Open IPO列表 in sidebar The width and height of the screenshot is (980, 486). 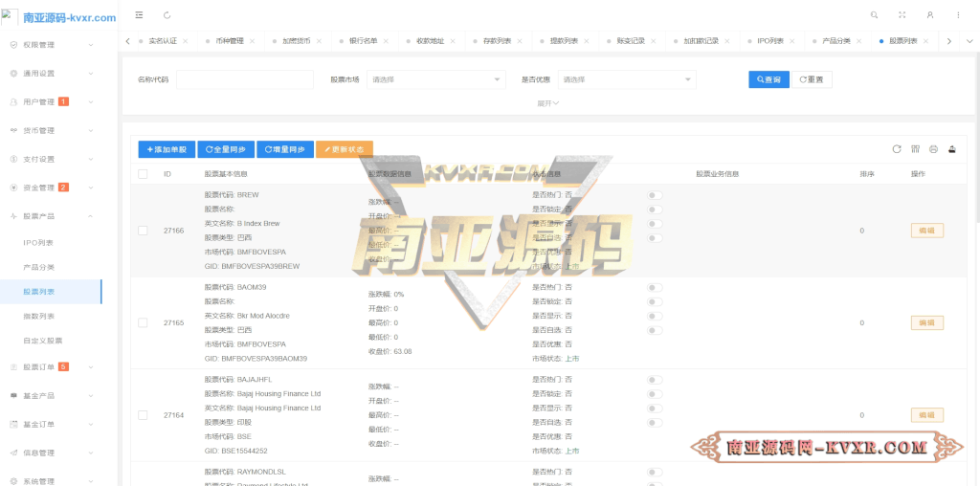pyautogui.click(x=38, y=242)
